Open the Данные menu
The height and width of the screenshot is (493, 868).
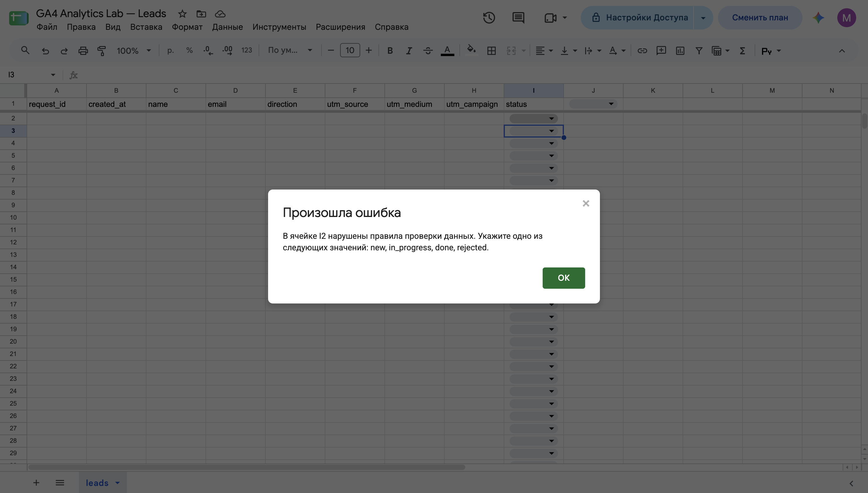[228, 27]
